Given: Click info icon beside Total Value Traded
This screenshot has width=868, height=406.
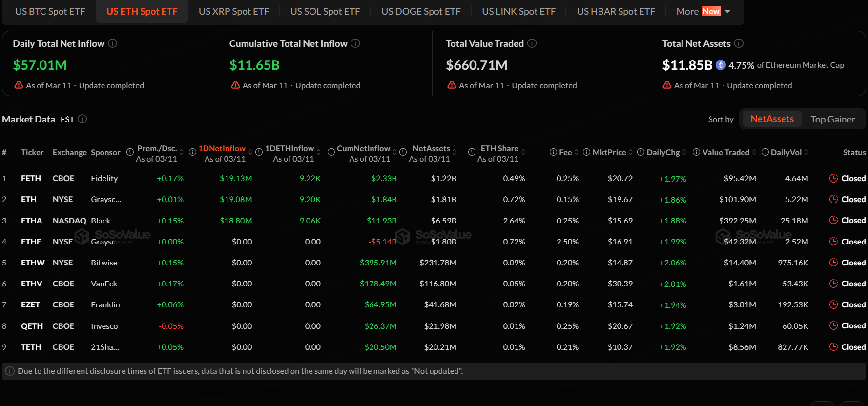Looking at the screenshot, I should tap(532, 43).
